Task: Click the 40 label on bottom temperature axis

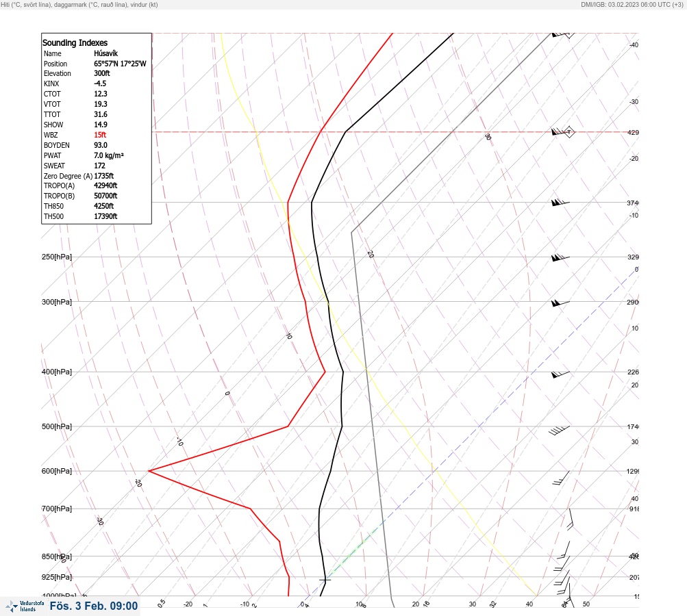Action: [529, 604]
